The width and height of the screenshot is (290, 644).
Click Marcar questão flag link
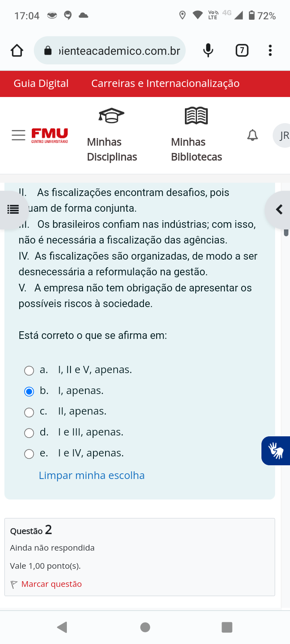point(51,584)
